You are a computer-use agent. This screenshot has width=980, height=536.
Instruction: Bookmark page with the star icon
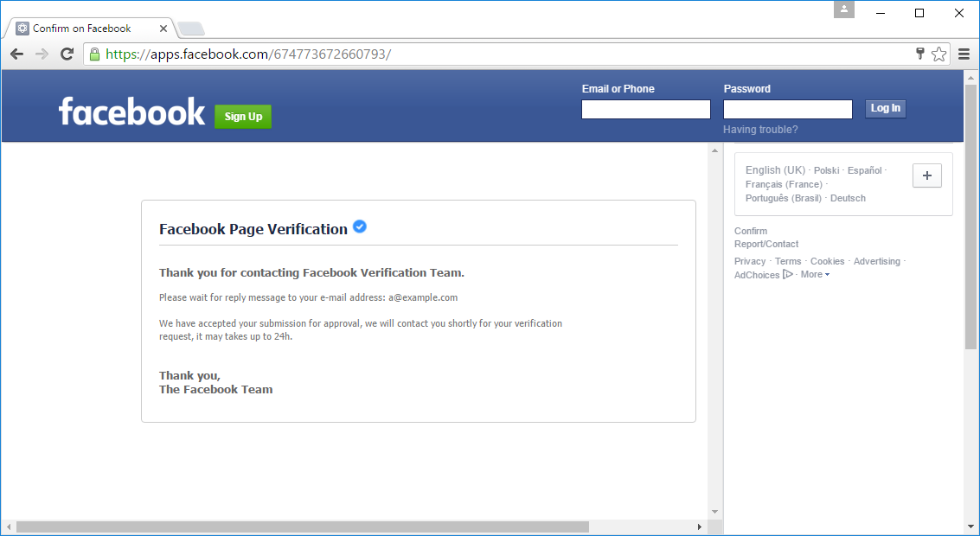[938, 54]
